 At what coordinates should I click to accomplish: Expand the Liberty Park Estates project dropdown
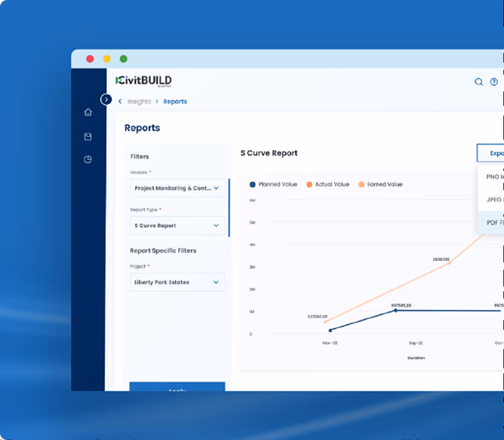point(177,282)
